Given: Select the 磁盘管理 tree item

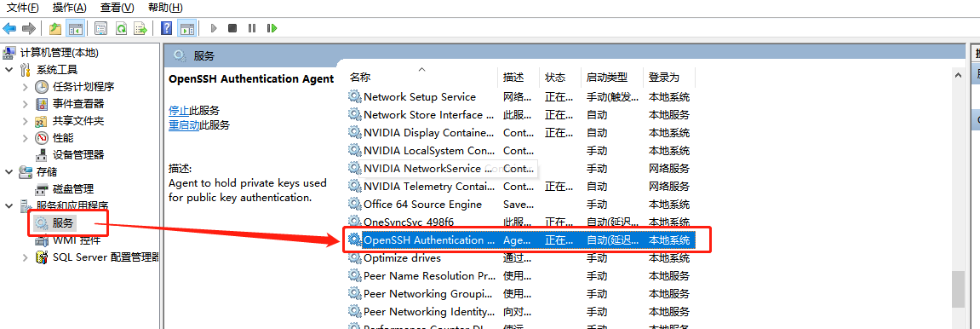Looking at the screenshot, I should point(73,189).
